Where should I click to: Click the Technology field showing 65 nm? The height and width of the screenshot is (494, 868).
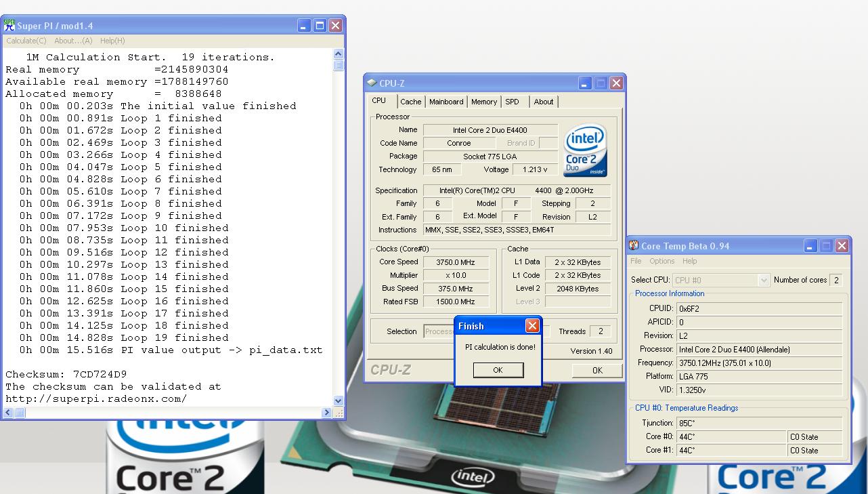coord(441,169)
